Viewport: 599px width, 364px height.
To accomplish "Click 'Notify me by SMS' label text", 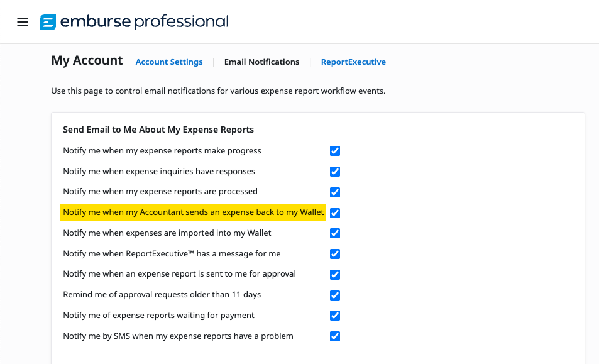I will tap(178, 336).
